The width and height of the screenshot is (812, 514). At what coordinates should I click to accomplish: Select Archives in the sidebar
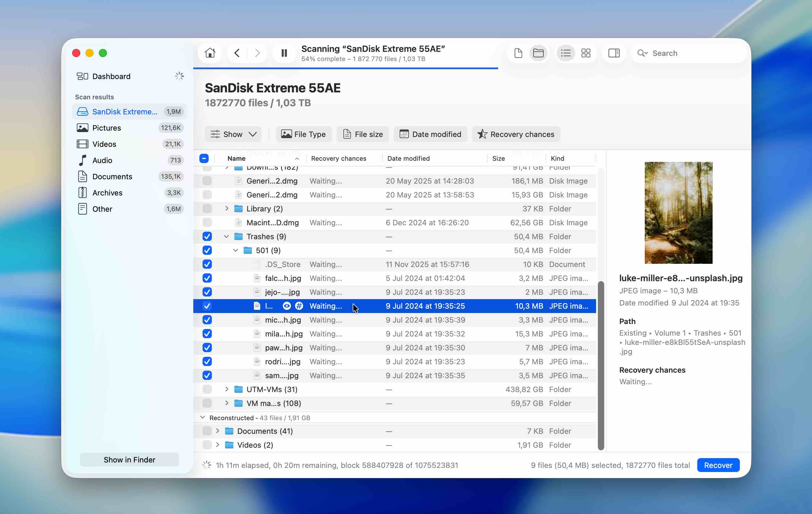tap(107, 193)
